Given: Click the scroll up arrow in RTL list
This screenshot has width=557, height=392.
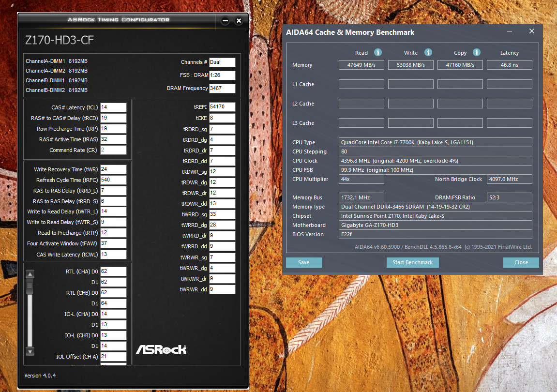Looking at the screenshot, I should point(30,274).
